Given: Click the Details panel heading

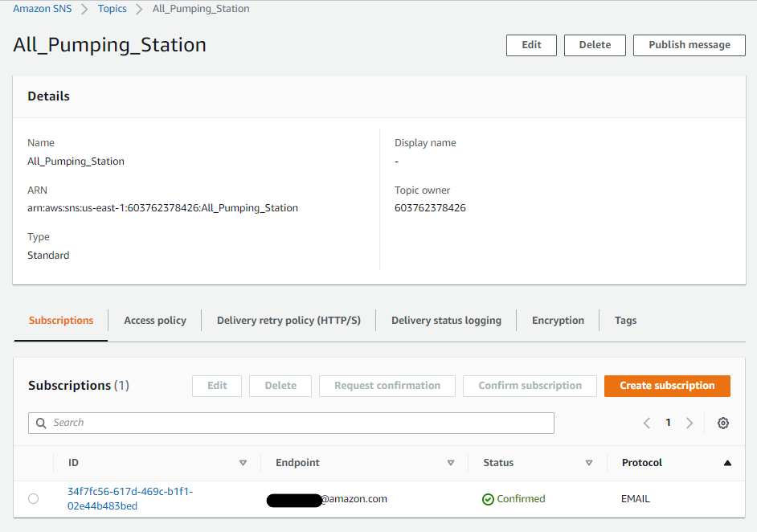Looking at the screenshot, I should 48,96.
